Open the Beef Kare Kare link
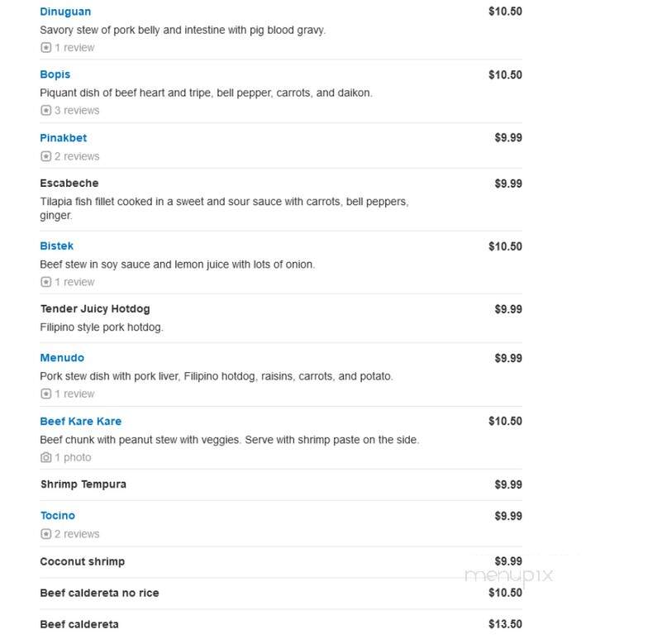The image size is (657, 644). [x=81, y=422]
